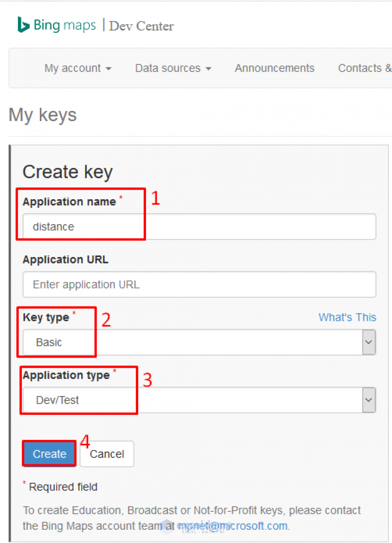Open the My account menu

pyautogui.click(x=78, y=68)
